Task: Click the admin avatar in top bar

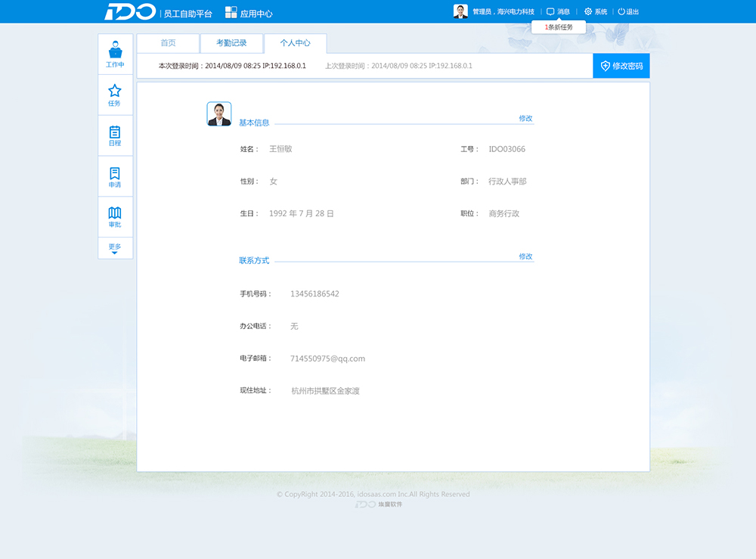Action: [460, 11]
